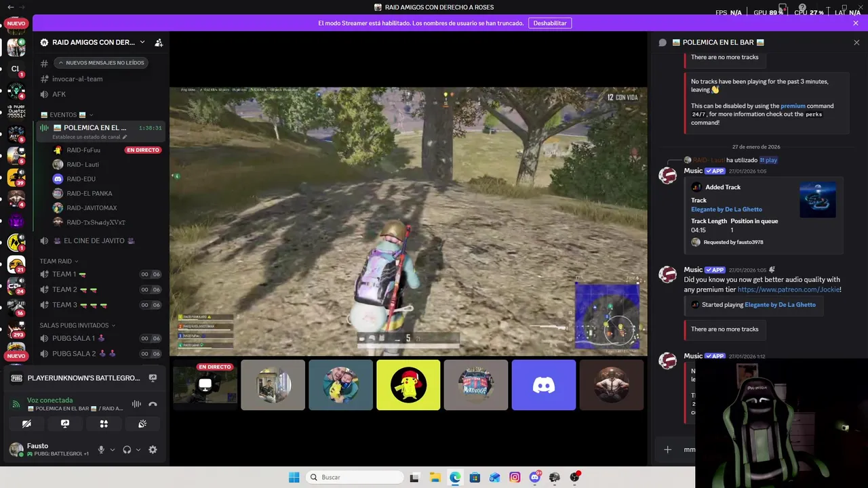The height and width of the screenshot is (488, 868).
Task: Open server menu RAID AMIGOS CON DER...
Action: click(x=92, y=42)
